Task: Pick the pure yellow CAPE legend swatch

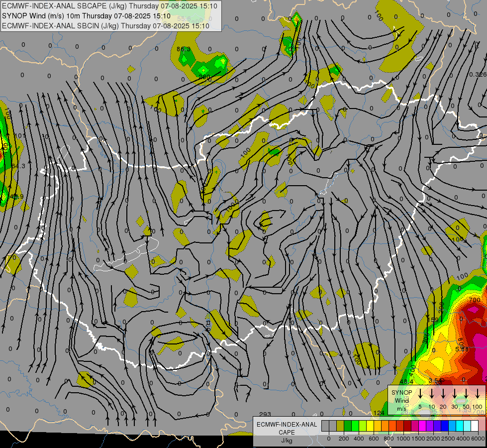Action: [370, 426]
